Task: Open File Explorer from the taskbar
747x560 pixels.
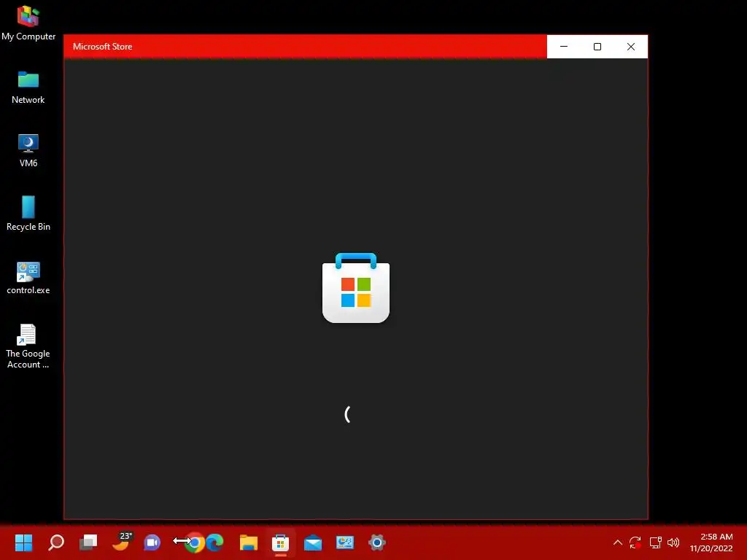Action: [248, 542]
